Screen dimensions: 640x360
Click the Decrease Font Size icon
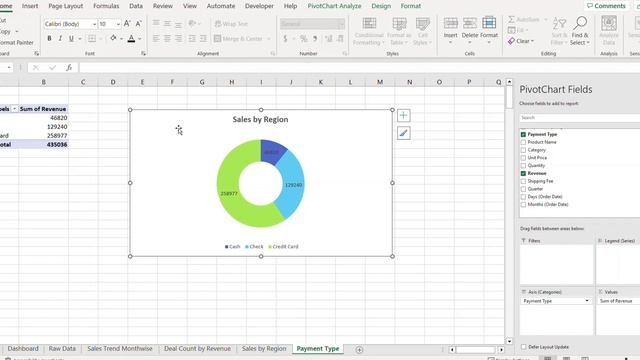coord(138,24)
